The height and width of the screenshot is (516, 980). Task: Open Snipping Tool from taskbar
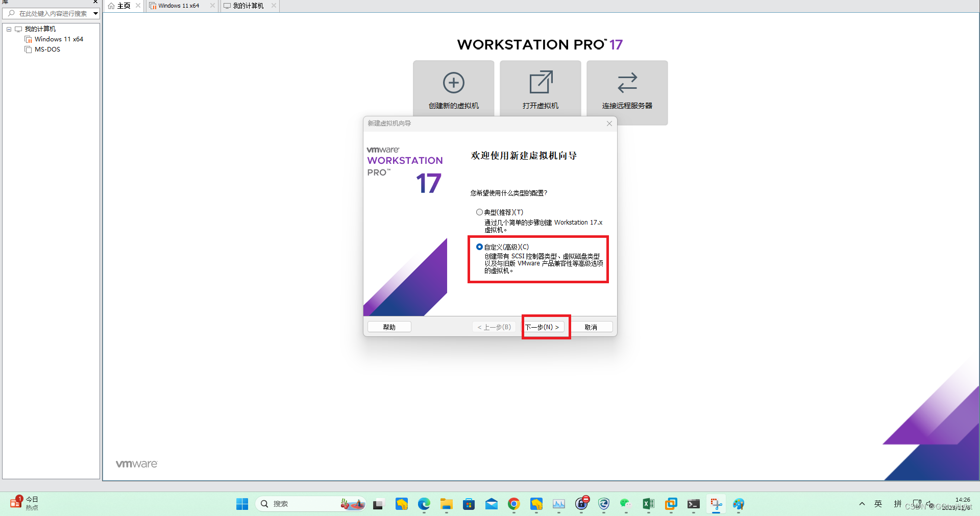point(716,504)
